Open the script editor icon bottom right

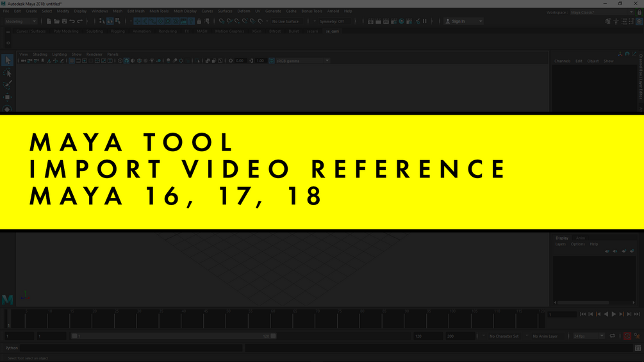[638, 348]
